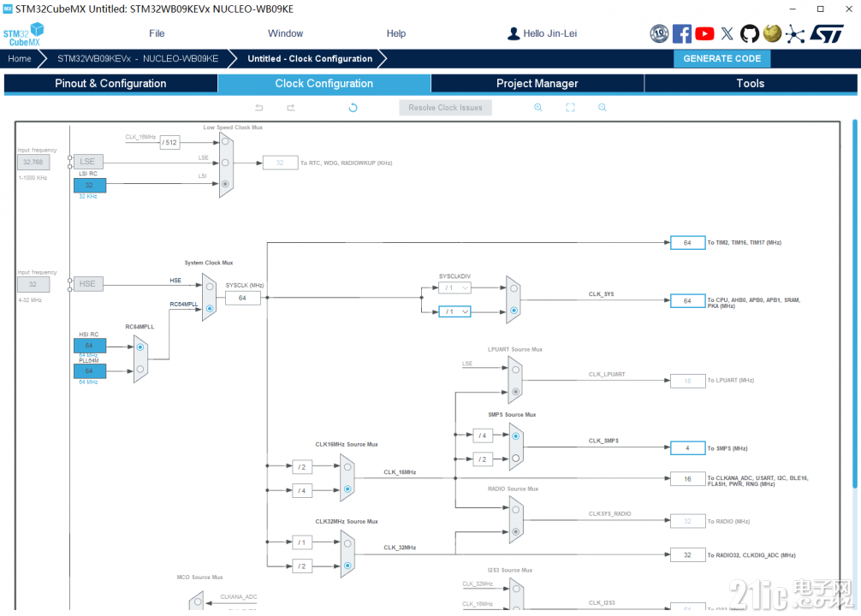The height and width of the screenshot is (616, 861).
Task: Click LSE input frequency field 32.768
Action: [33, 162]
